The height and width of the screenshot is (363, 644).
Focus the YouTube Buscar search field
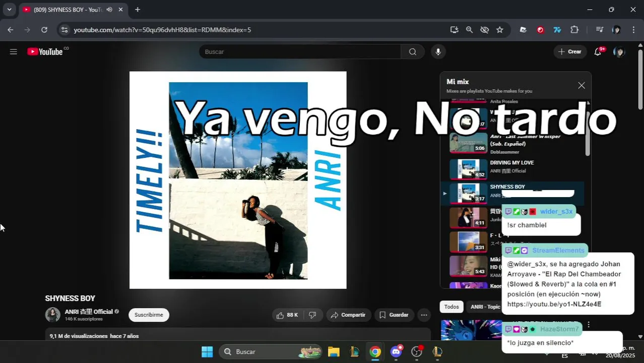300,51
